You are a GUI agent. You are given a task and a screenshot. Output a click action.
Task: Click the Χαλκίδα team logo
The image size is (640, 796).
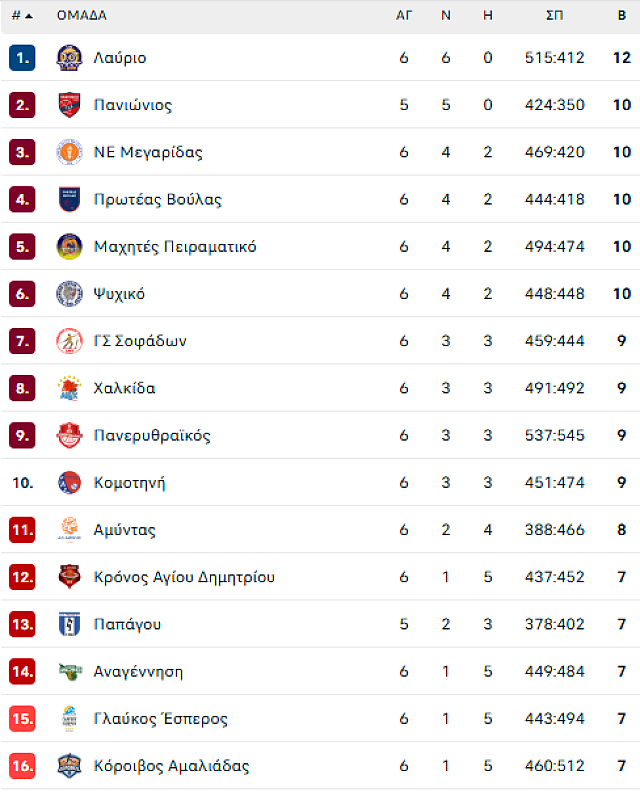click(x=69, y=388)
